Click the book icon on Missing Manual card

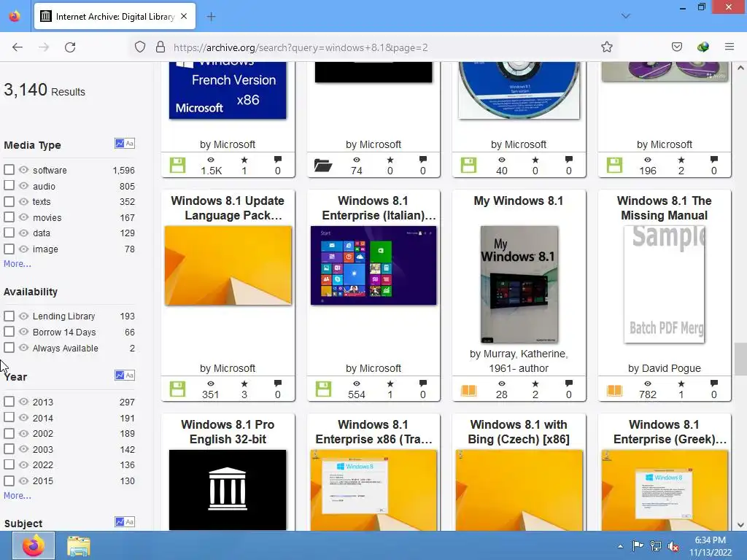614,391
